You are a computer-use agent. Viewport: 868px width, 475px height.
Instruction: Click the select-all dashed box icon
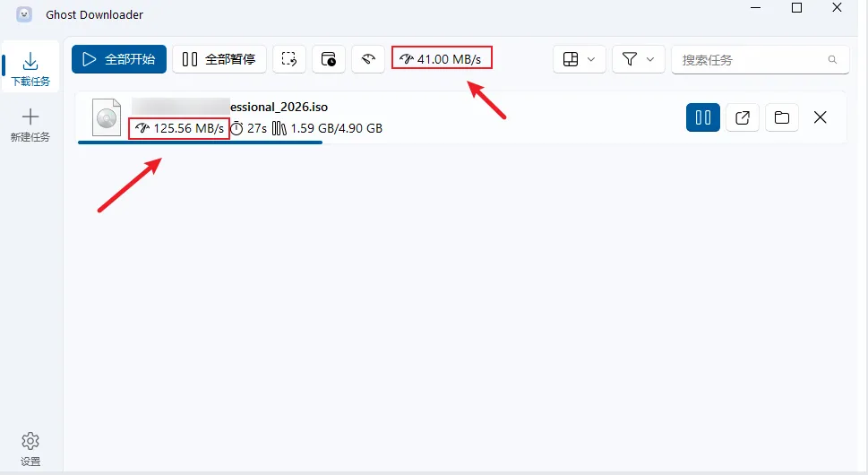tap(289, 59)
